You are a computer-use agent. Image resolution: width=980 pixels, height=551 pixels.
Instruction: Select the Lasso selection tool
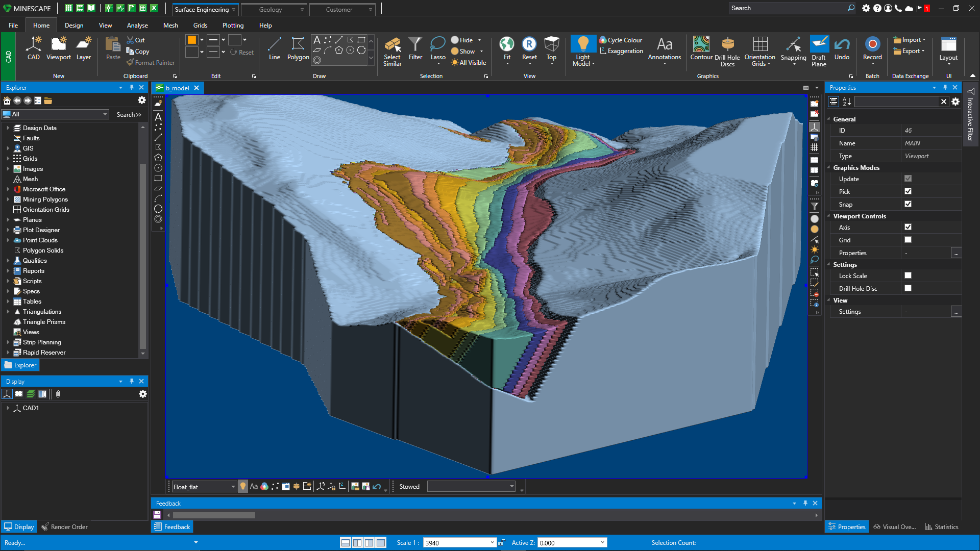(x=437, y=45)
